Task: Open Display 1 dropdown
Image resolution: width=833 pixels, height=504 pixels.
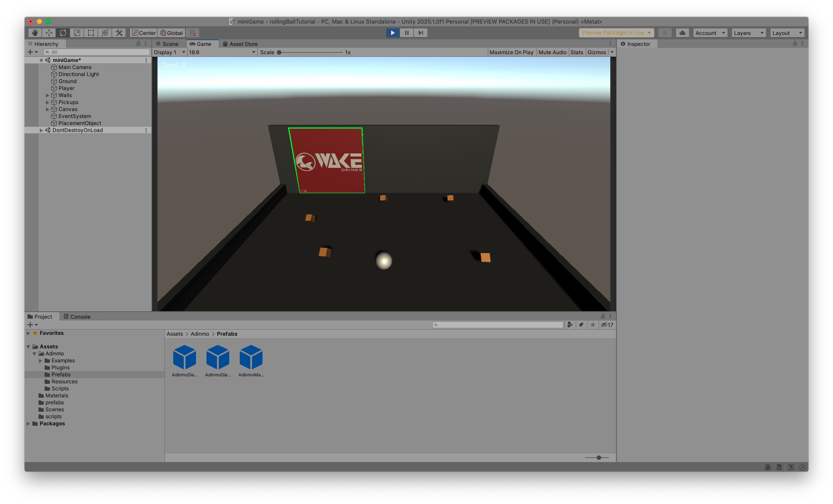Action: 170,52
